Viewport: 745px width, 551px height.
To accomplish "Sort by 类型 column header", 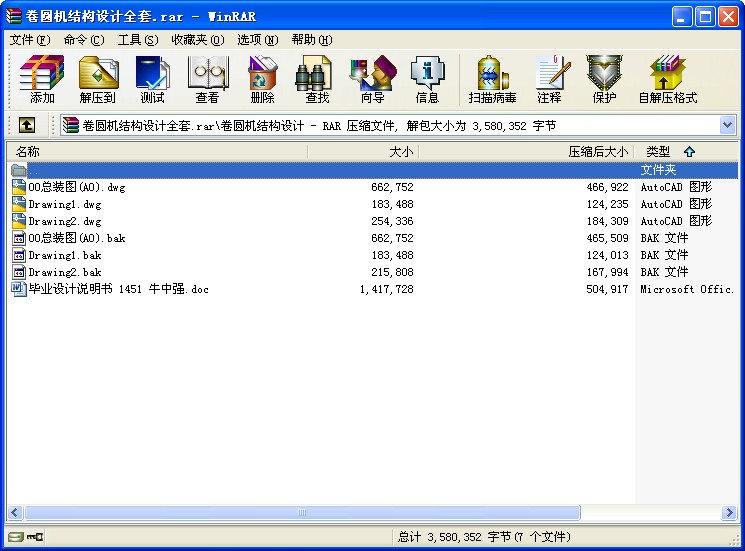I will click(x=658, y=152).
